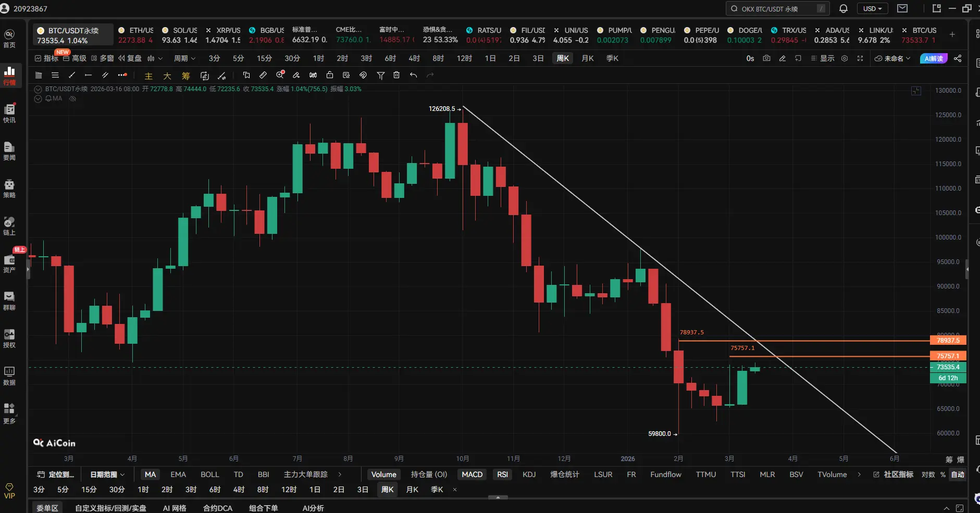Collapse the BTC/USDT info row chevron
980x513 pixels.
[x=38, y=89]
